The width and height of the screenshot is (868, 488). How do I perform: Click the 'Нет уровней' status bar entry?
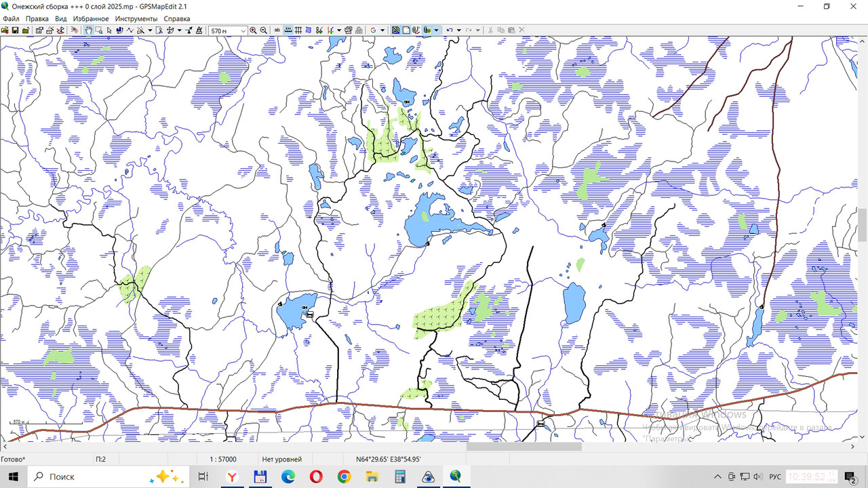[x=282, y=460]
